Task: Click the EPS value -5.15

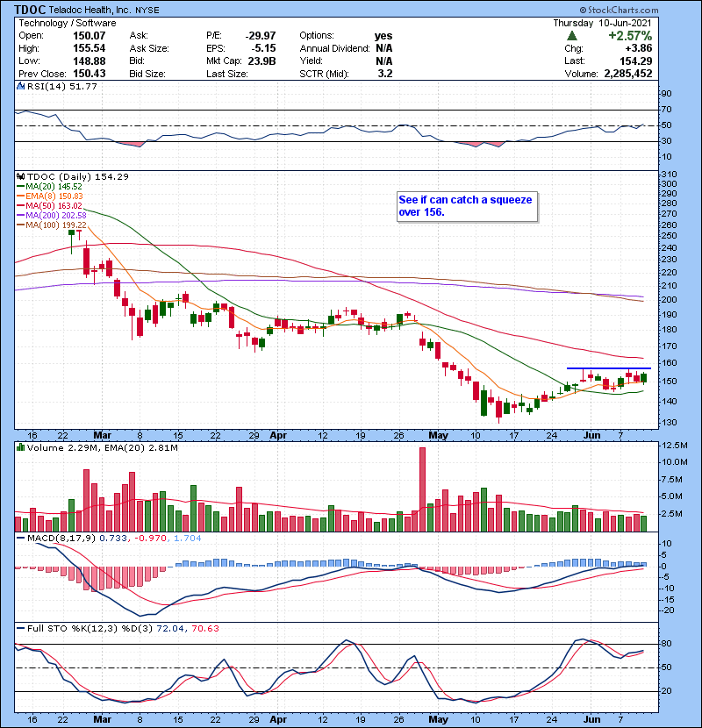Action: tap(263, 48)
